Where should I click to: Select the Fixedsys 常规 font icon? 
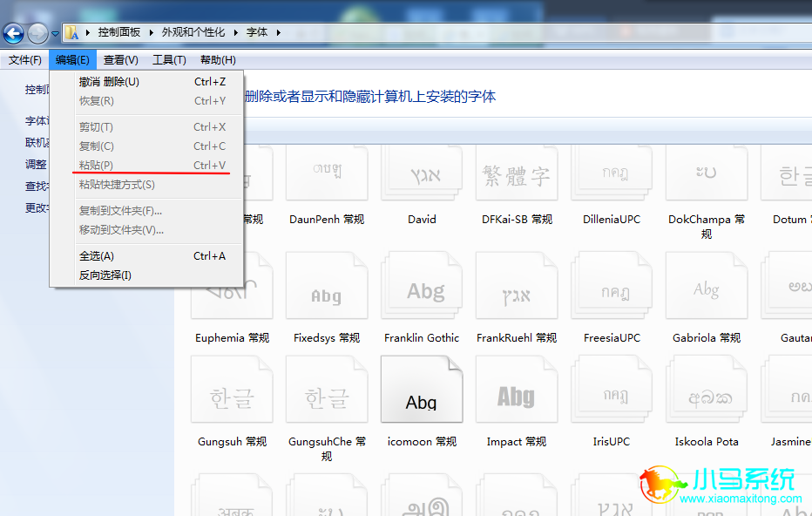(x=327, y=286)
